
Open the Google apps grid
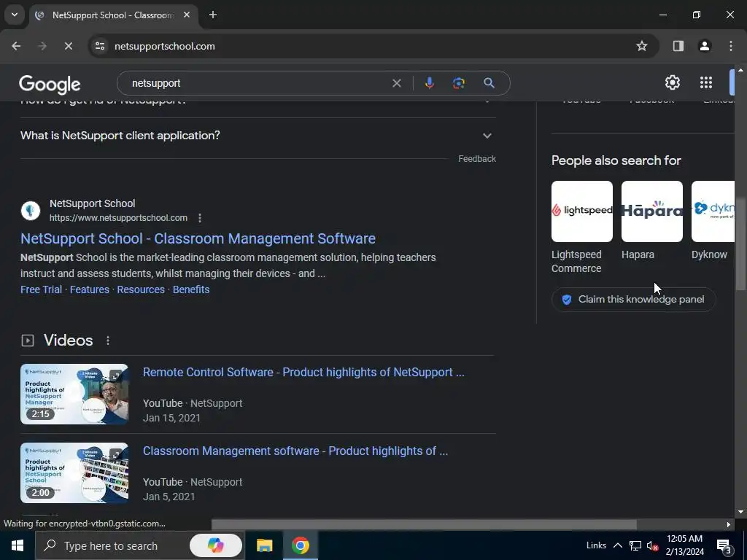(706, 83)
